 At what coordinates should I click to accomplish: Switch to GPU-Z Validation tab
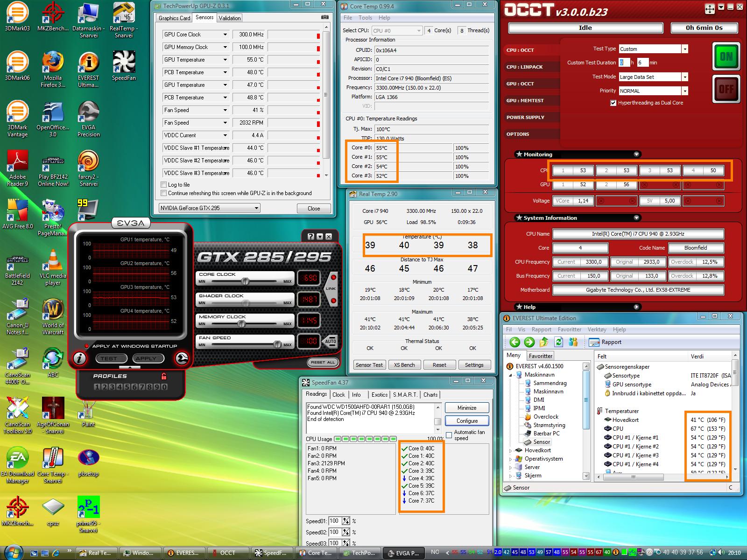pos(230,18)
